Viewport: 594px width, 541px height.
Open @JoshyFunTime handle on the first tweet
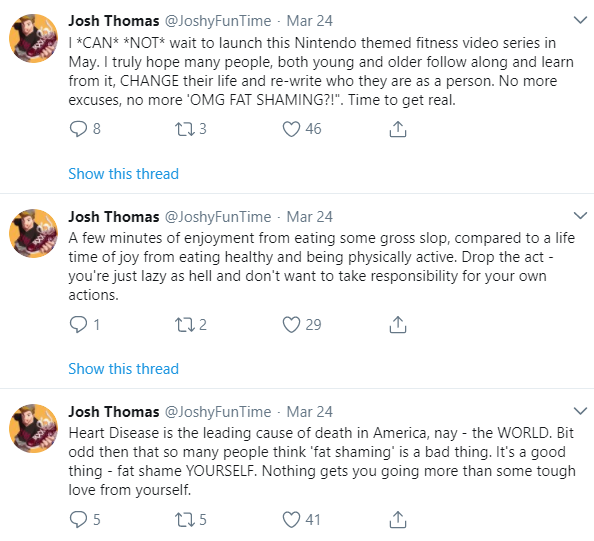218,21
